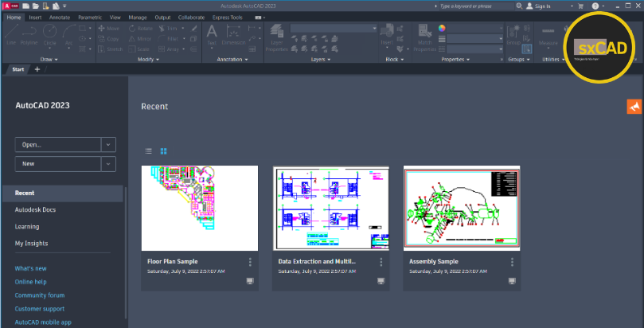The image size is (644, 328).
Task: Expand the New button dropdown arrow
Action: click(x=108, y=164)
